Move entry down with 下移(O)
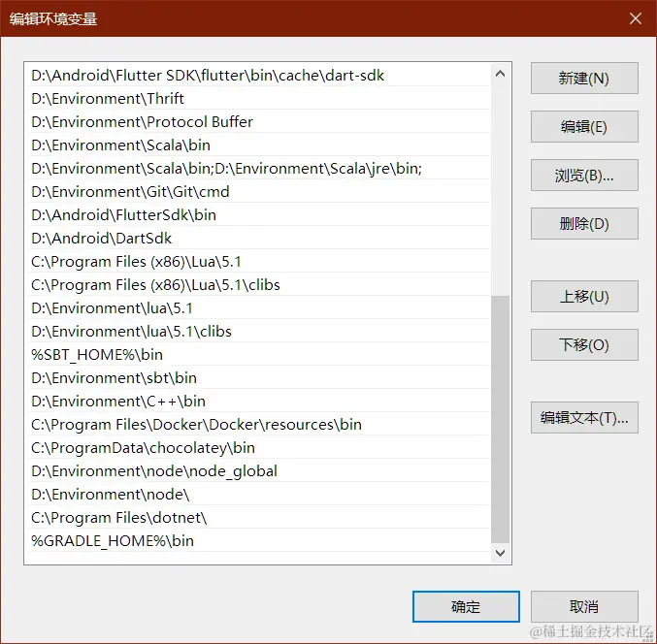657x644 pixels. pos(584,344)
